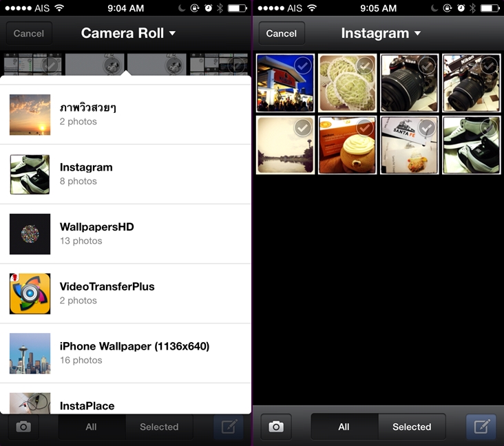The width and height of the screenshot is (504, 446).
Task: Tap dimmed camera icon in Camera Roll screen
Action: click(23, 427)
